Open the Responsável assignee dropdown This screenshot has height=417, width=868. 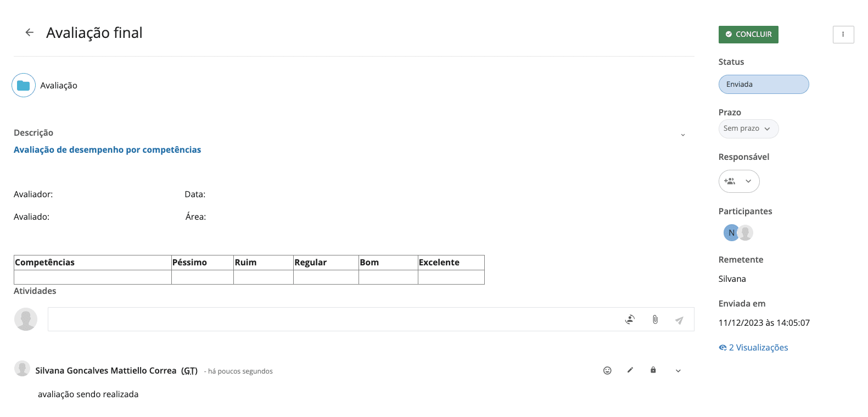click(739, 181)
